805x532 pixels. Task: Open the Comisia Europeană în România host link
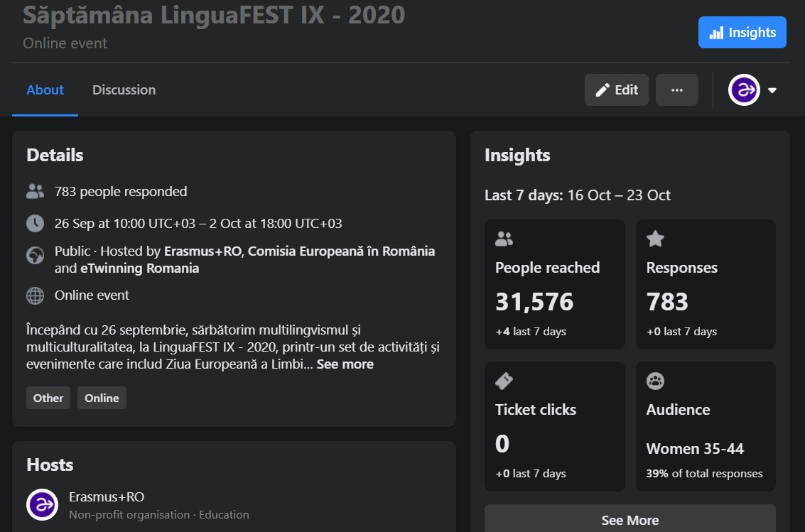pyautogui.click(x=341, y=251)
